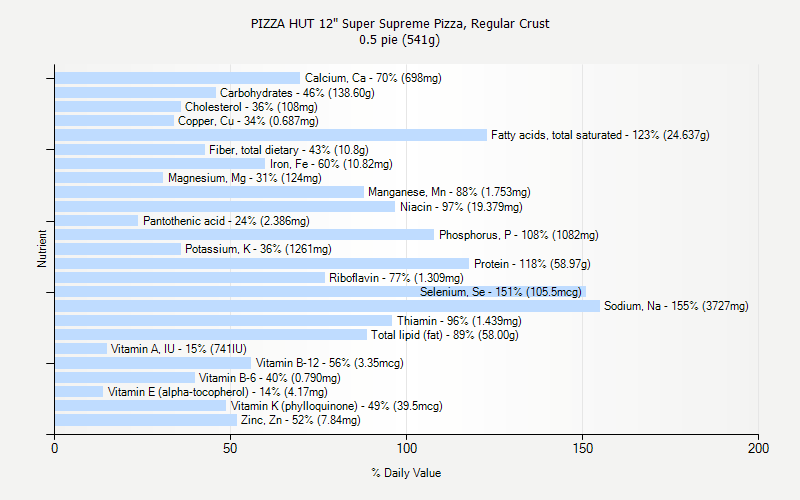Click the Cholesterol bar in the chart
Screen dimensions: 800x500
click(x=118, y=107)
